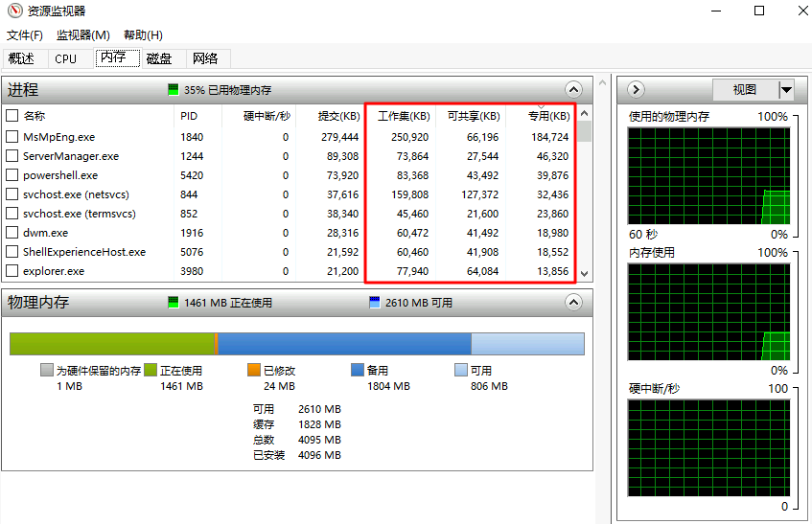812x524 pixels.
Task: Click the 4096 MB installed memory value
Action: click(319, 455)
